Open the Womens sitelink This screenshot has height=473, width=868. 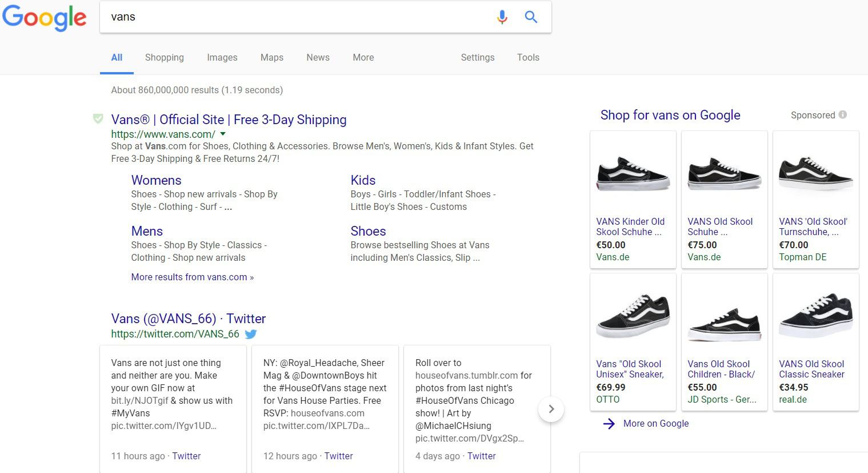156,180
